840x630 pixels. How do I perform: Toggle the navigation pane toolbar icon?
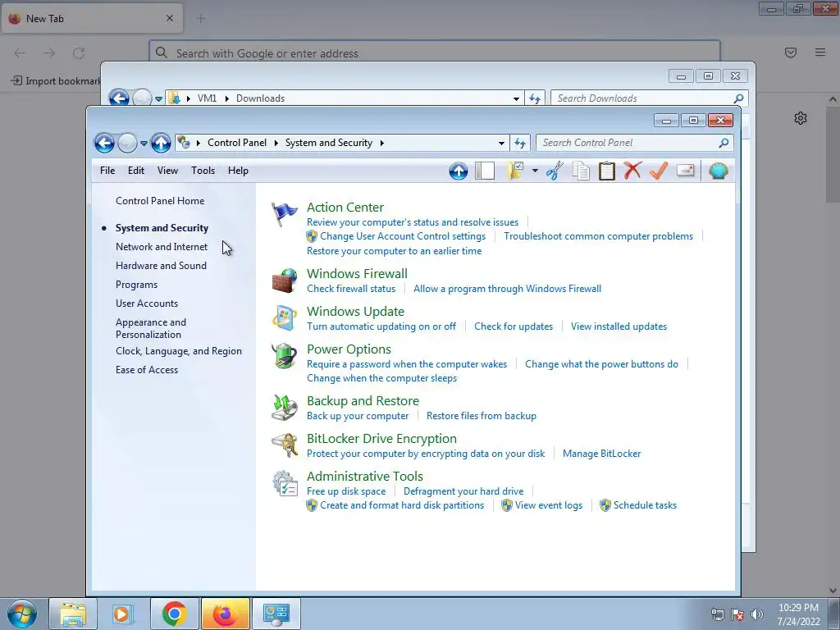click(485, 171)
